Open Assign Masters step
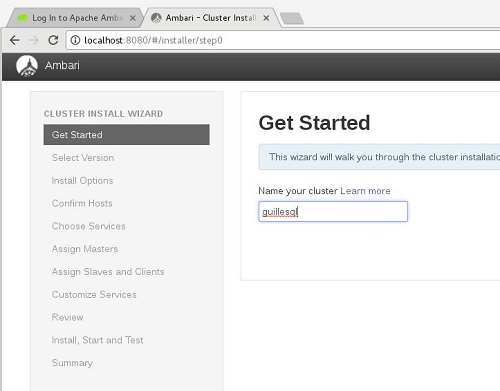The height and width of the screenshot is (391, 500). 85,249
